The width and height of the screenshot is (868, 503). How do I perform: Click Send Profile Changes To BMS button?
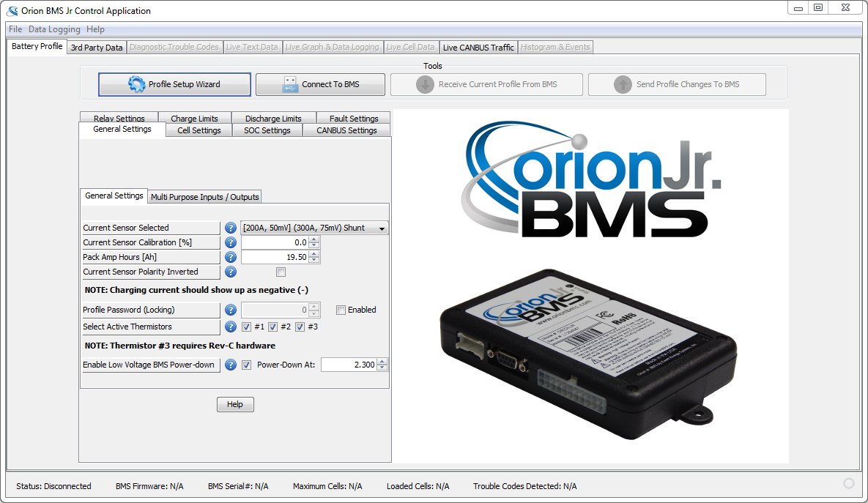point(677,85)
